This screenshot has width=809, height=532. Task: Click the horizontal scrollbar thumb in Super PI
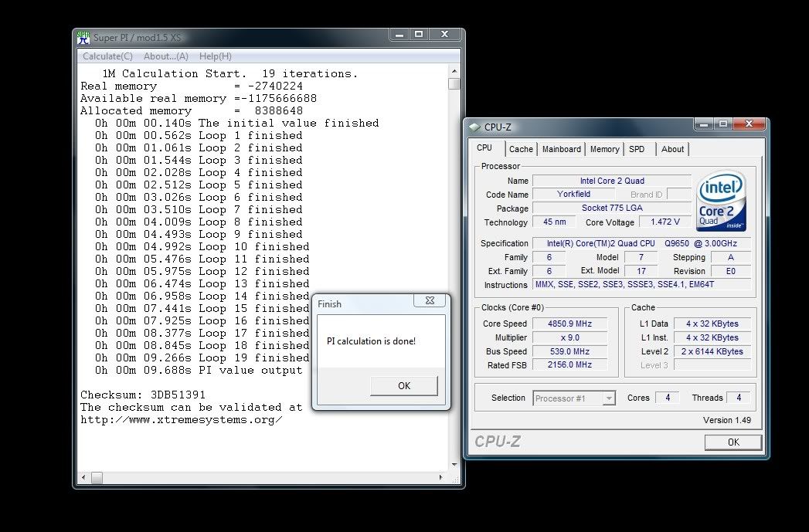(x=97, y=477)
